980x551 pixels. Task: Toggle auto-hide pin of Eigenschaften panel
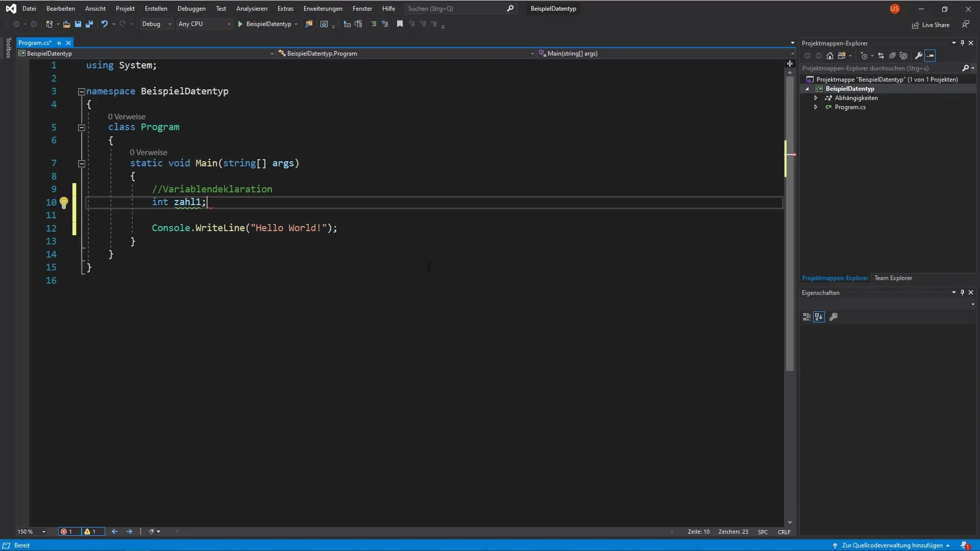(x=962, y=292)
